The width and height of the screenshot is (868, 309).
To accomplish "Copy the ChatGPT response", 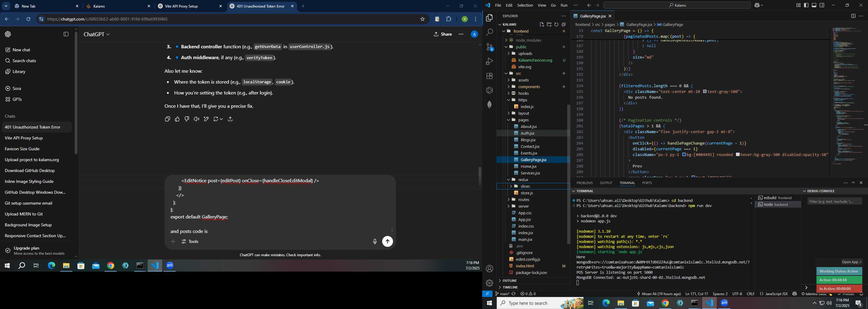I will (168, 119).
